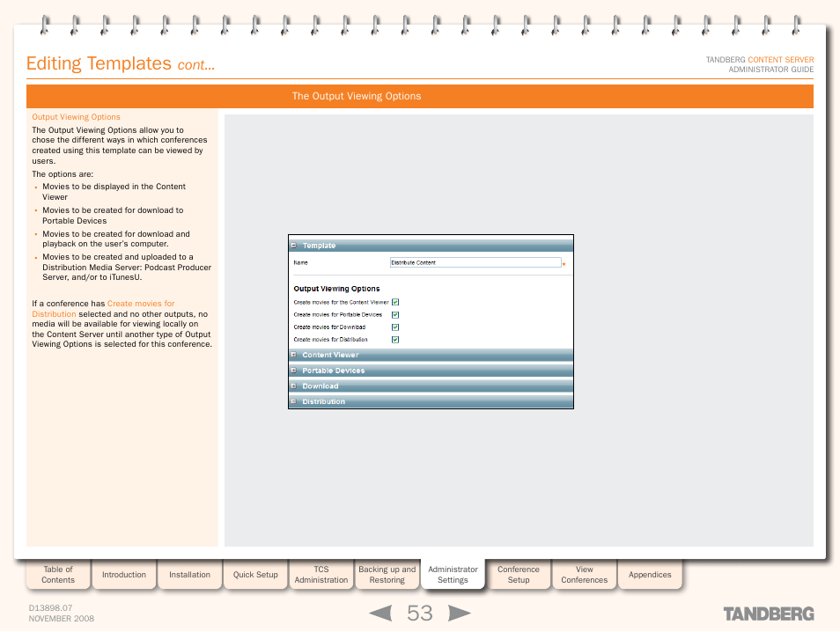The height and width of the screenshot is (632, 840).
Task: Click the Create movies for Download label
Action: (329, 327)
